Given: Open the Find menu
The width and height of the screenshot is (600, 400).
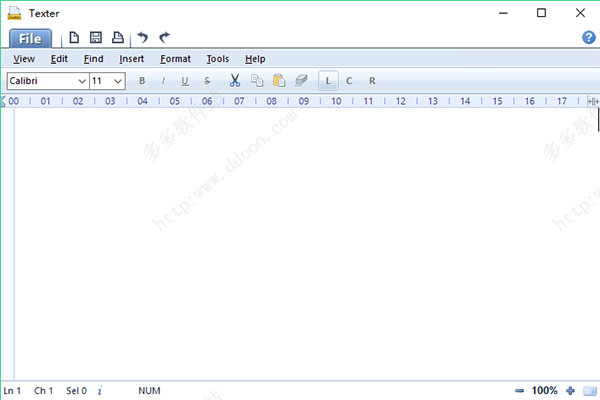Looking at the screenshot, I should [x=94, y=59].
